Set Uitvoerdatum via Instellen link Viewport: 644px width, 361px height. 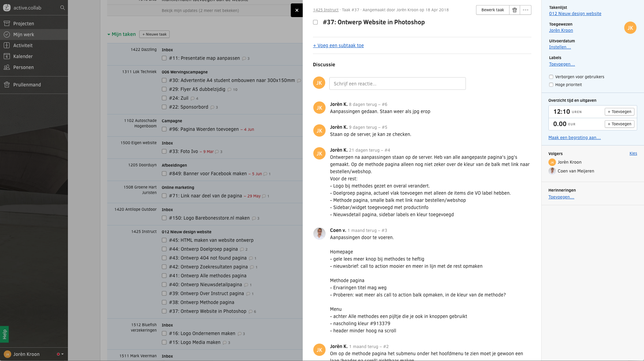560,47
